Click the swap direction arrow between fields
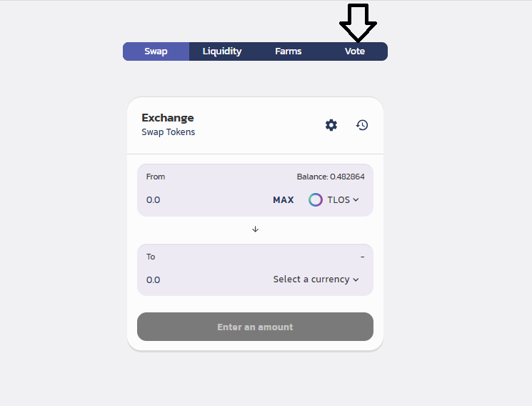Screen dimensions: 532x406 pos(255,229)
